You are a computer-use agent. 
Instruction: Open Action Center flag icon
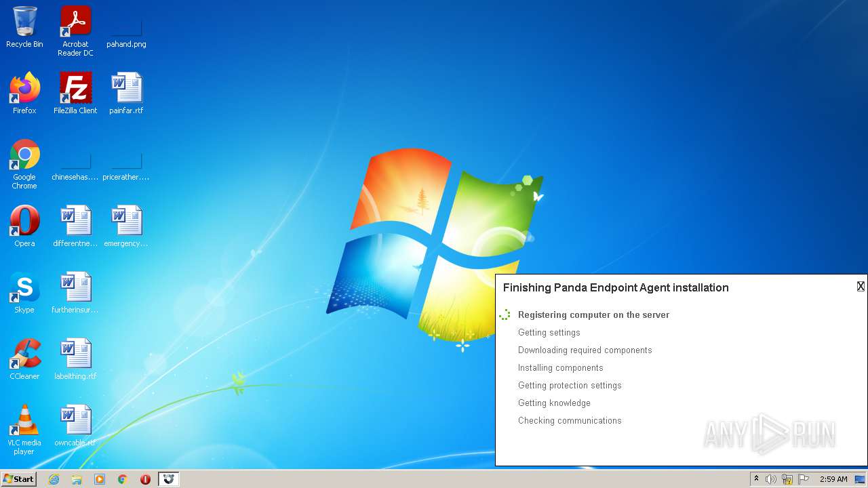pyautogui.click(x=804, y=479)
